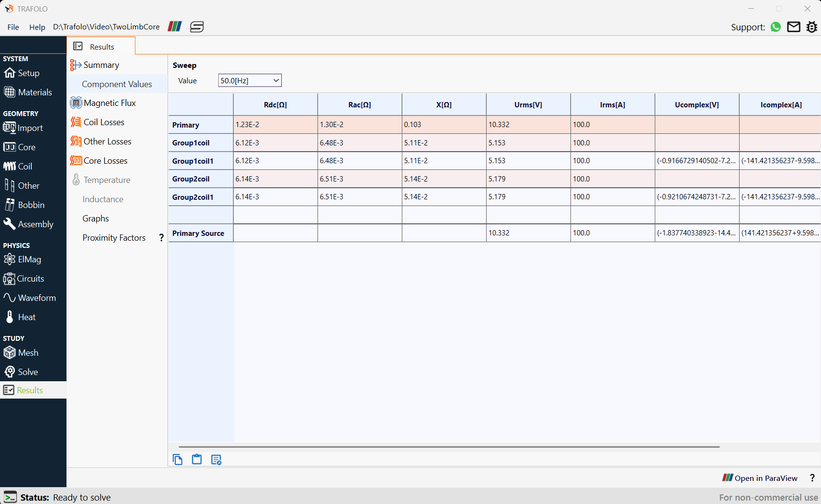The image size is (821, 504).
Task: Select the Group2coil row header
Action: (201, 179)
